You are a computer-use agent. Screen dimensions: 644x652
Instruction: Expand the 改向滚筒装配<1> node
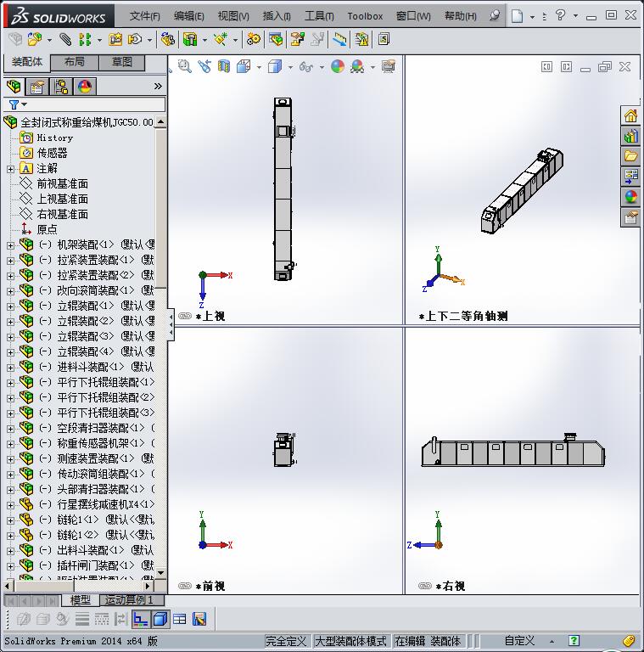coord(10,291)
